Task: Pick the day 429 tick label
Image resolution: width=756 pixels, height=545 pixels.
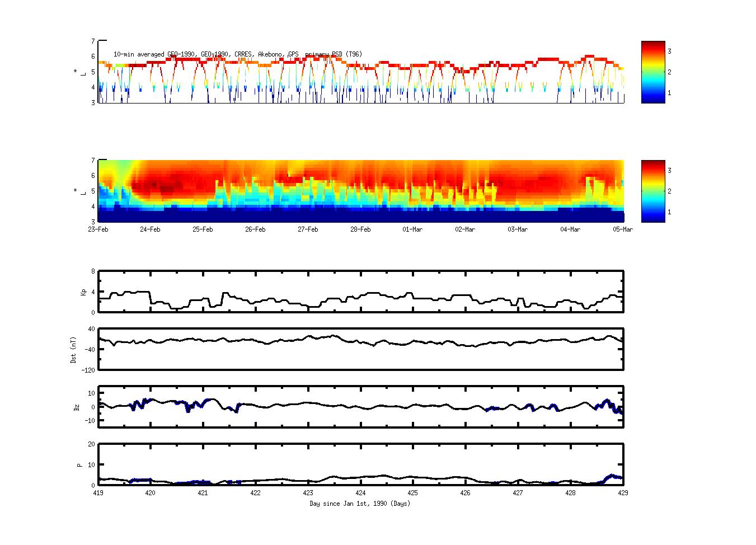Action: tap(623, 493)
